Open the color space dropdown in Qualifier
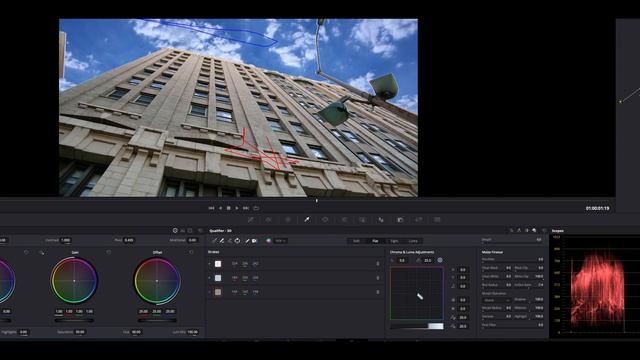Image resolution: width=640 pixels, height=360 pixels. (280, 241)
